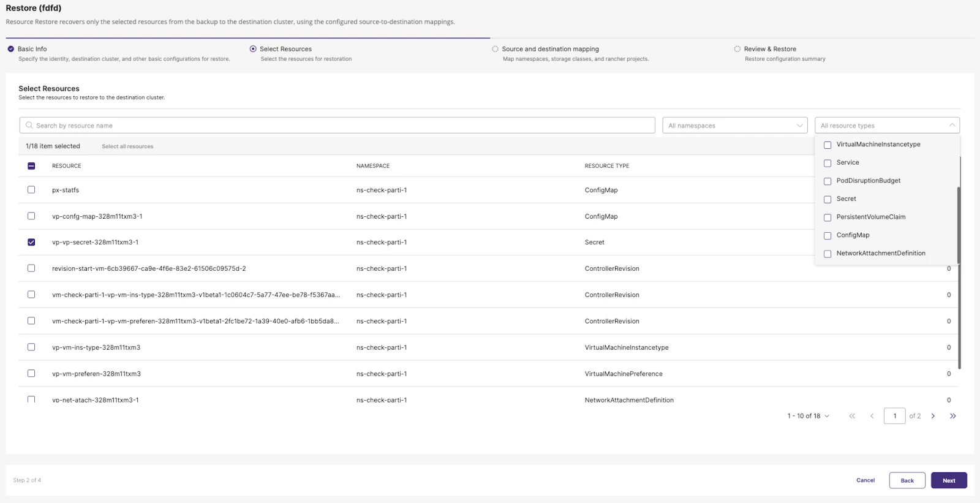This screenshot has width=980, height=503.
Task: Click the Review & Restore step icon
Action: pyautogui.click(x=737, y=49)
